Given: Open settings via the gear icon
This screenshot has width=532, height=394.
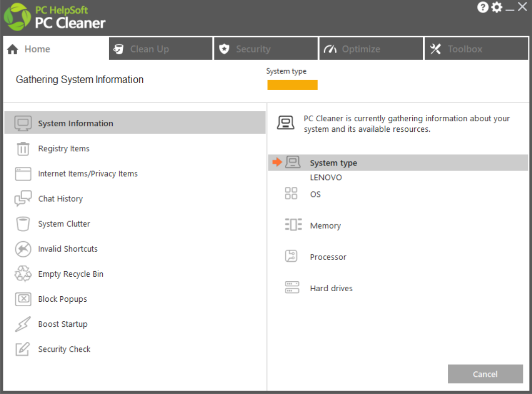Looking at the screenshot, I should pos(497,7).
